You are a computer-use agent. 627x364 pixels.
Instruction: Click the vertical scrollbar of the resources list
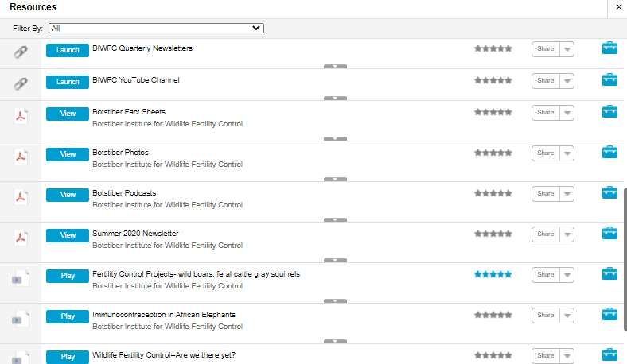(625, 259)
